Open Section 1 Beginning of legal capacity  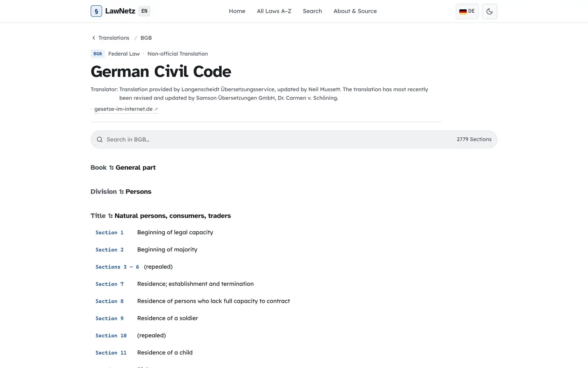pos(294,232)
